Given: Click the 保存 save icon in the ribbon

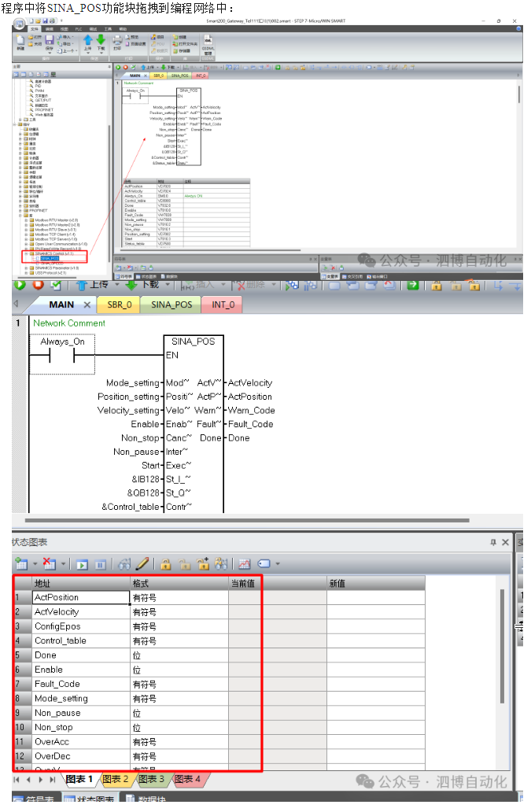Looking at the screenshot, I should [49, 40].
